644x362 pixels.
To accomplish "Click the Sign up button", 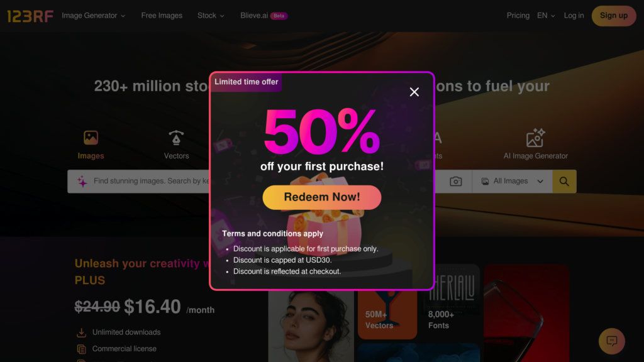I will click(614, 16).
